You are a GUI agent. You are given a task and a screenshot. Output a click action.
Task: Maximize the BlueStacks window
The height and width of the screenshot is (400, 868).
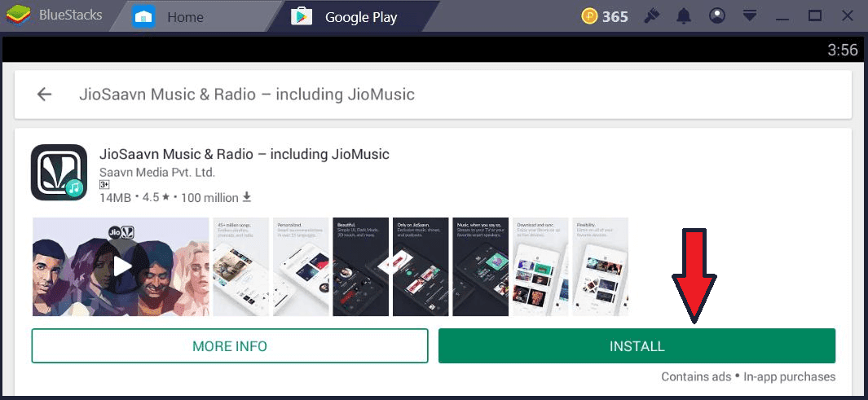815,15
